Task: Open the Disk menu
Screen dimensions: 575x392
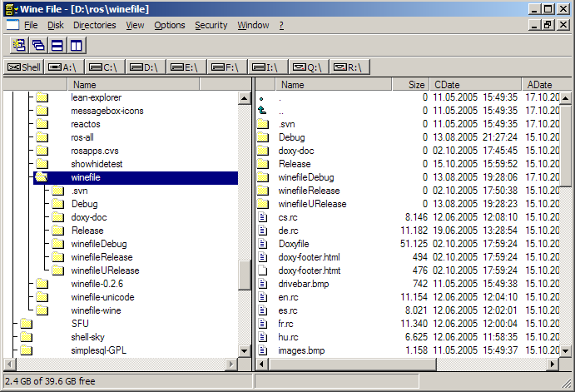Action: 56,25
